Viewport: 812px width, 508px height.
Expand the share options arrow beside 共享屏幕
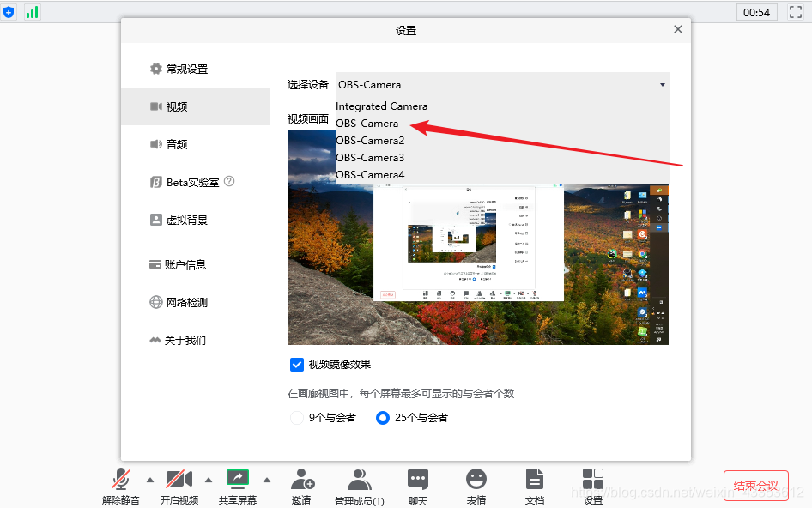[x=267, y=480]
